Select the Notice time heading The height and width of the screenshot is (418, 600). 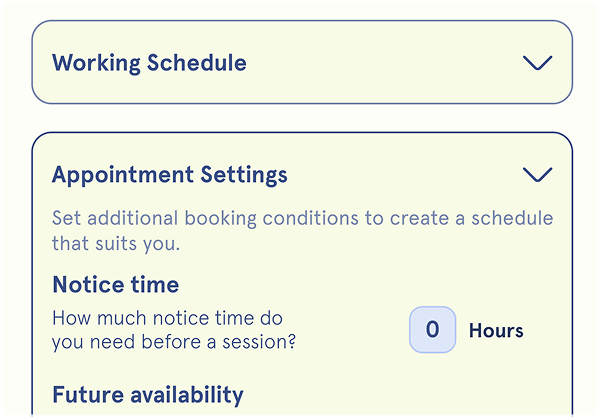(116, 285)
